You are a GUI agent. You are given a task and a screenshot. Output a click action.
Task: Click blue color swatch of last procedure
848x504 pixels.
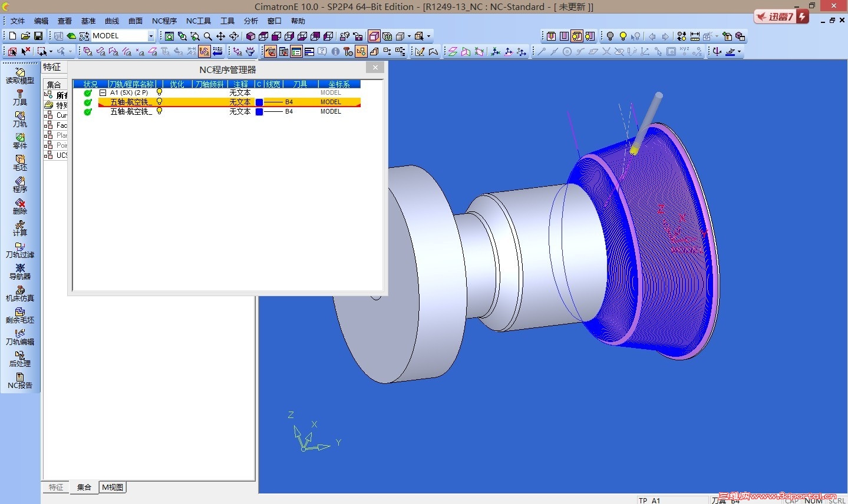coord(259,112)
